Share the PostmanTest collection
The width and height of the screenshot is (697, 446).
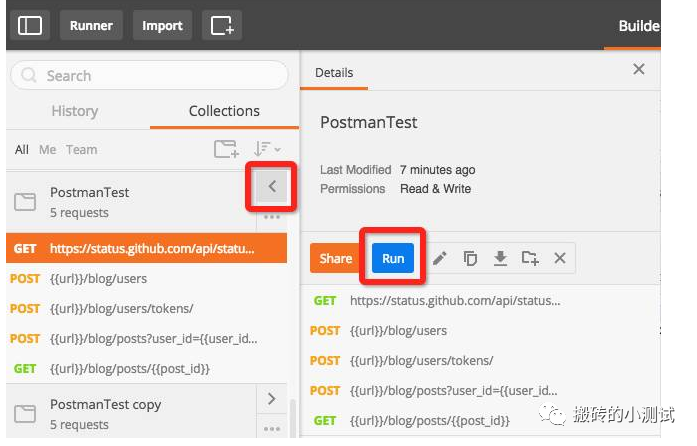(335, 258)
